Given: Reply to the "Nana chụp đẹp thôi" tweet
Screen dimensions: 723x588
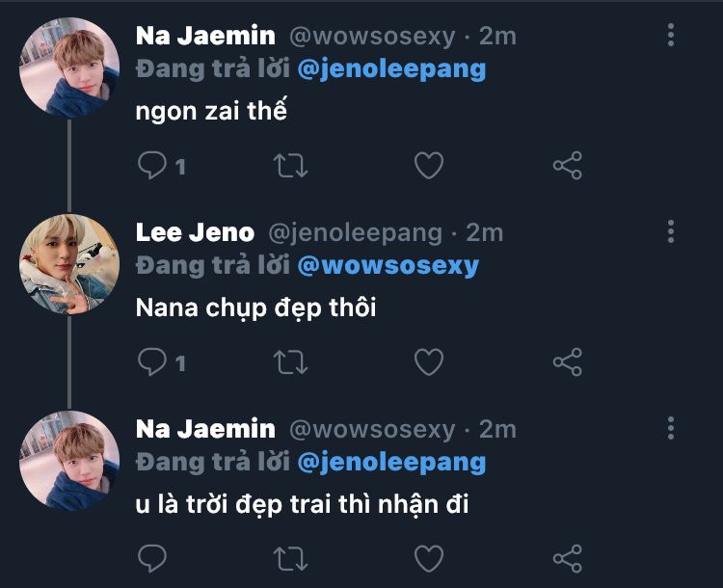Looking at the screenshot, I should coord(151,361).
